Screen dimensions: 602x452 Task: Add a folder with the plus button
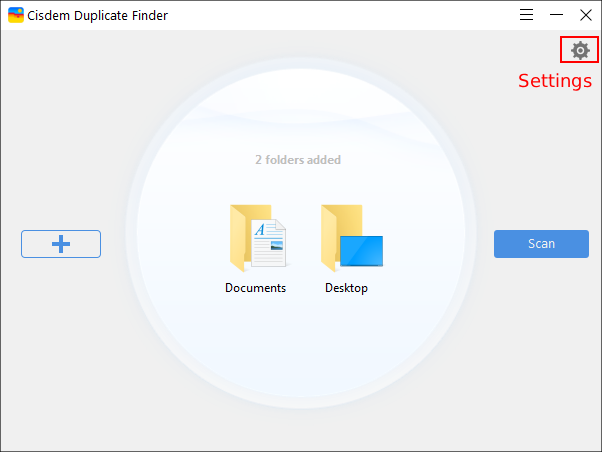(x=61, y=244)
